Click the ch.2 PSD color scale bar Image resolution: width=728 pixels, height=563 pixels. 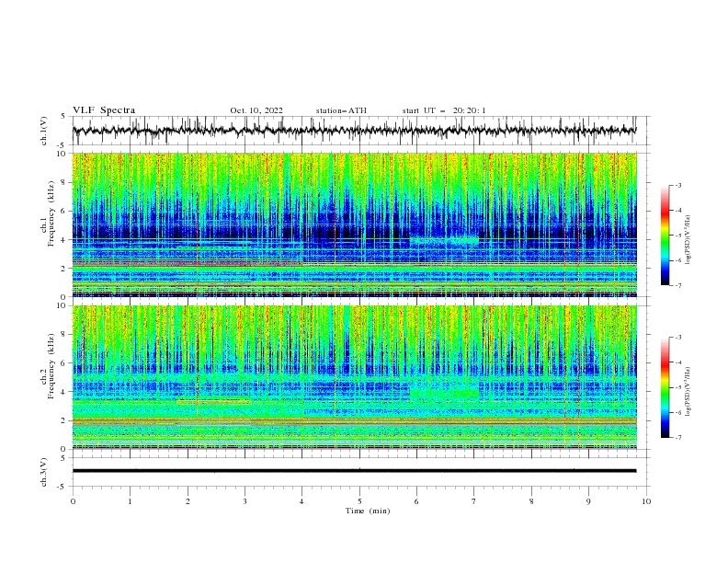[665, 387]
